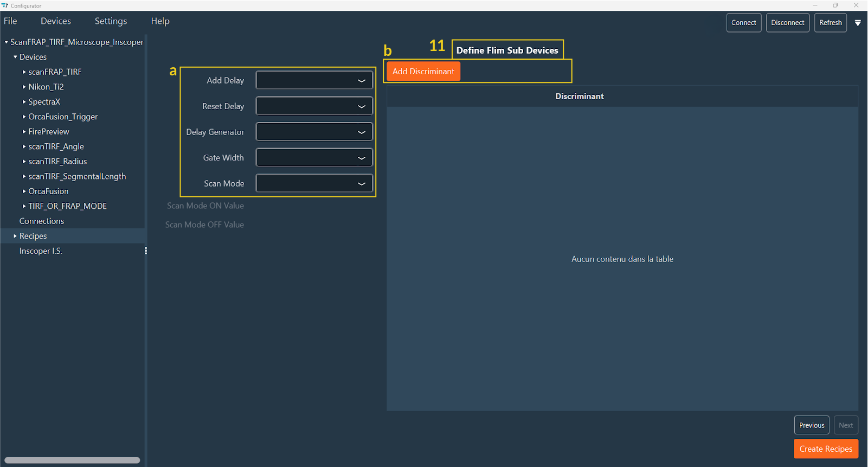
Task: Open the Reset Delay dropdown
Action: coord(314,106)
